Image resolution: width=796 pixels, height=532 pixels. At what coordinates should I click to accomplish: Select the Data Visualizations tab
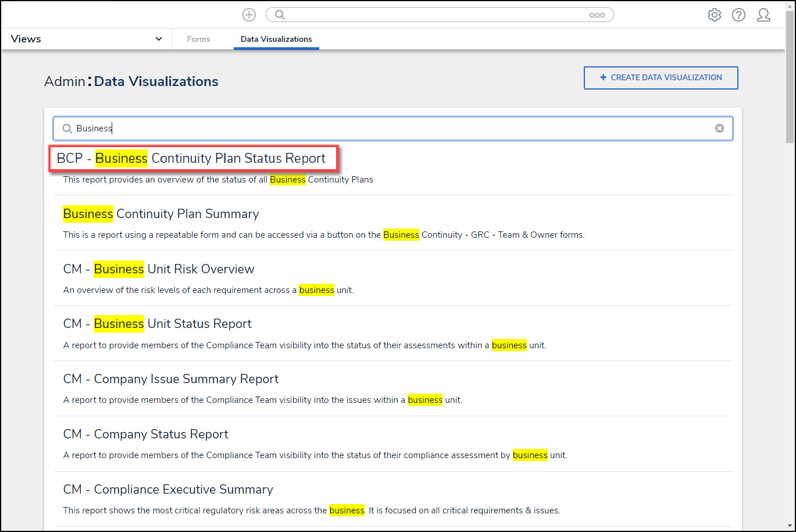tap(276, 39)
